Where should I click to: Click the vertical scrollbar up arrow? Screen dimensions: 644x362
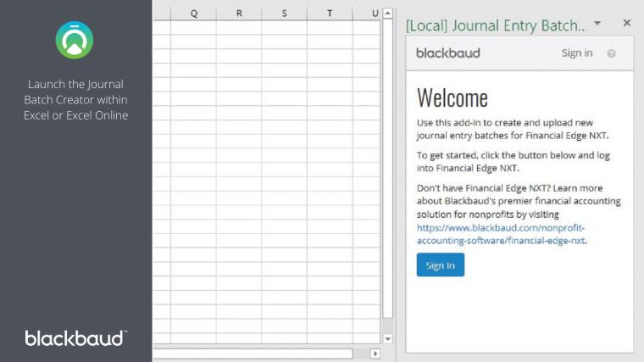click(x=388, y=14)
